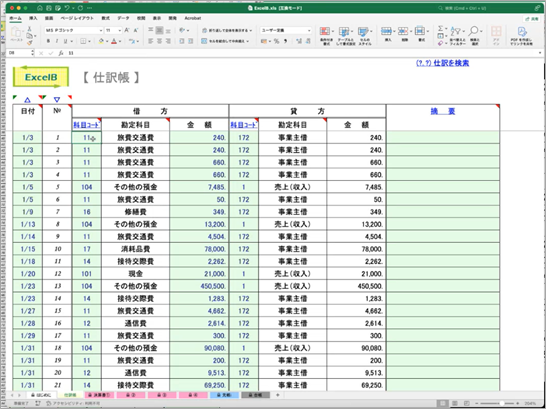
Task: Click the Home icon in title bar
Action: tap(39, 8)
